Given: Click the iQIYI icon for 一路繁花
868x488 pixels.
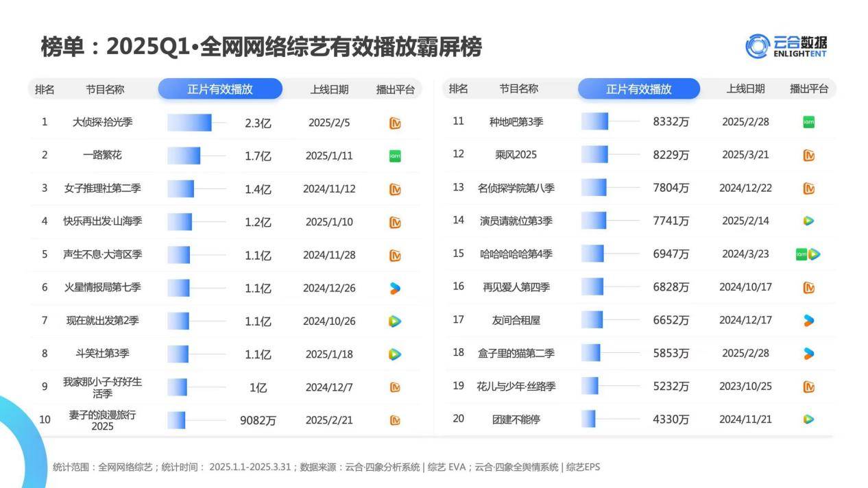Looking at the screenshot, I should [395, 156].
